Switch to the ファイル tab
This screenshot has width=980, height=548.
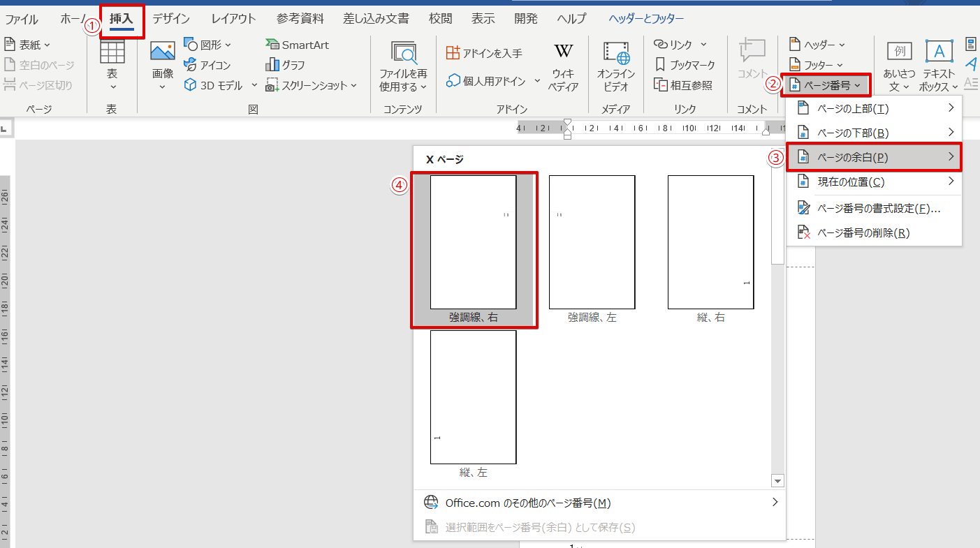point(22,19)
